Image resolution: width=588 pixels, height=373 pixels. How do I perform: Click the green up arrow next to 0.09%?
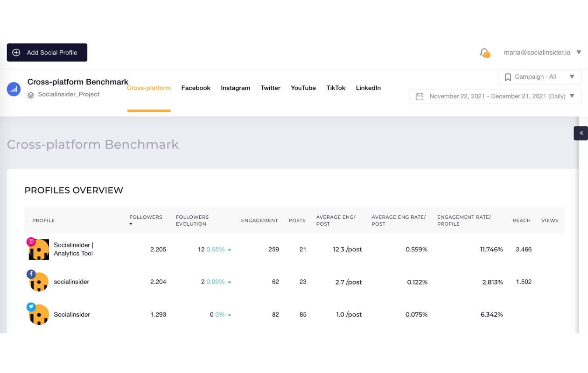[x=230, y=282]
